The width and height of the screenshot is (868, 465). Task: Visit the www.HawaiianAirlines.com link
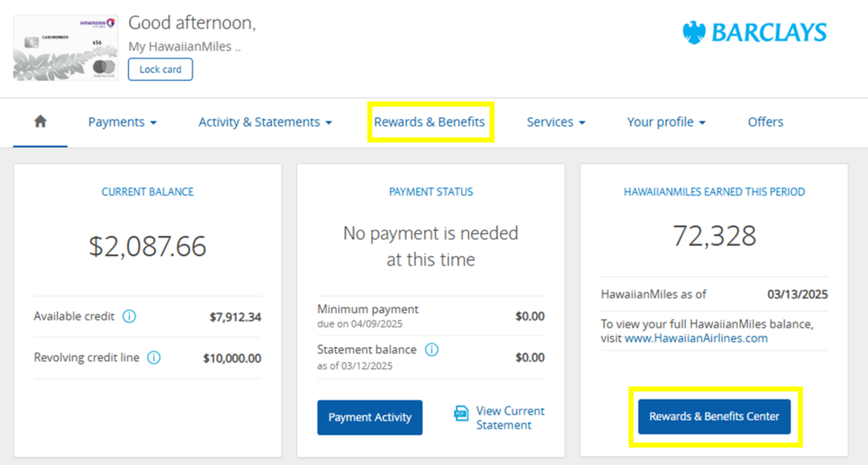click(x=696, y=338)
